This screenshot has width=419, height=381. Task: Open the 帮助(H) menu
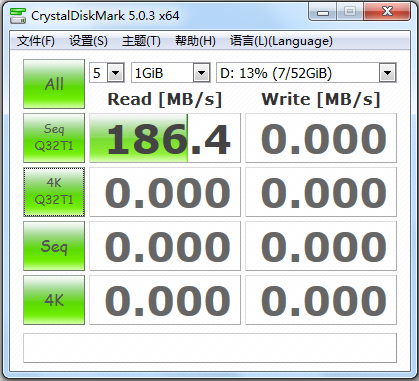point(195,41)
